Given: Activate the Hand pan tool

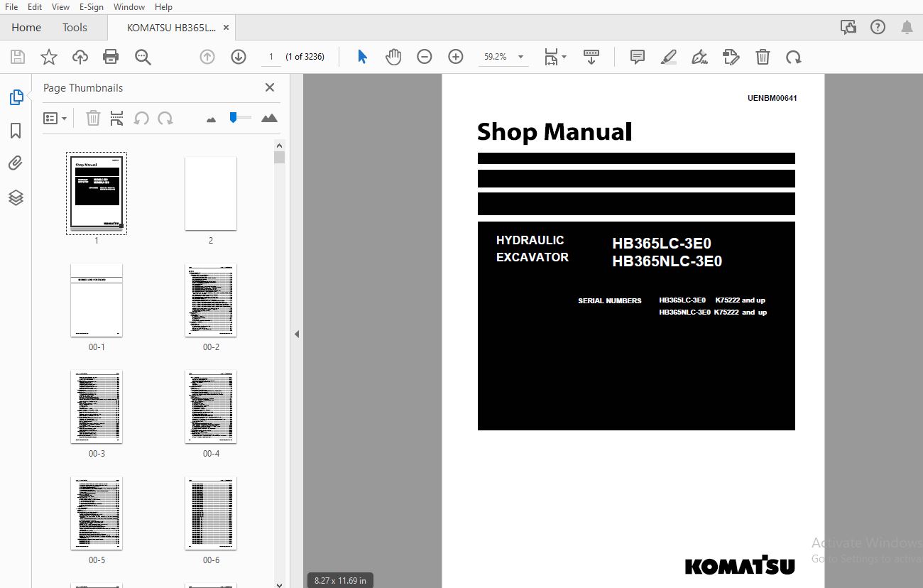Looking at the screenshot, I should 393,57.
